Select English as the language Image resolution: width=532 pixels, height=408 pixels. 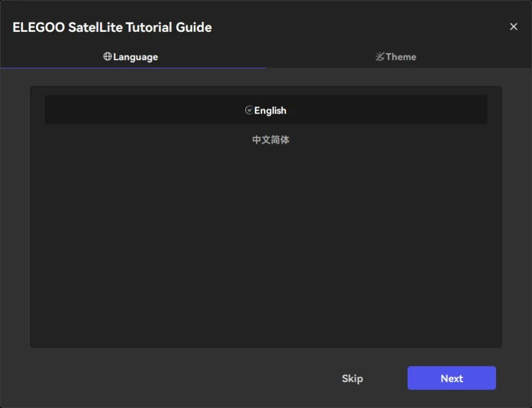270,111
